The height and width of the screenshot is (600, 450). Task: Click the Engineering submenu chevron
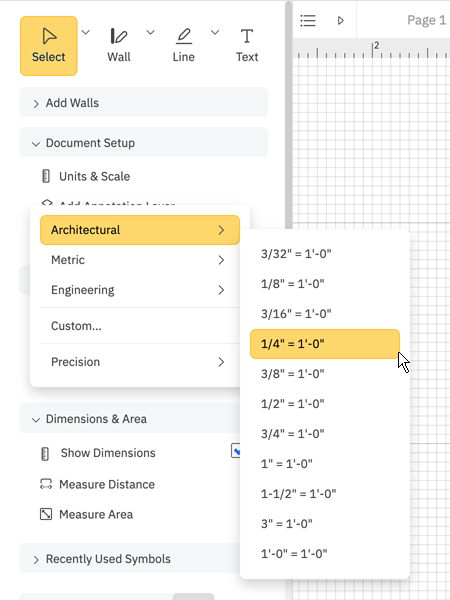(x=221, y=290)
